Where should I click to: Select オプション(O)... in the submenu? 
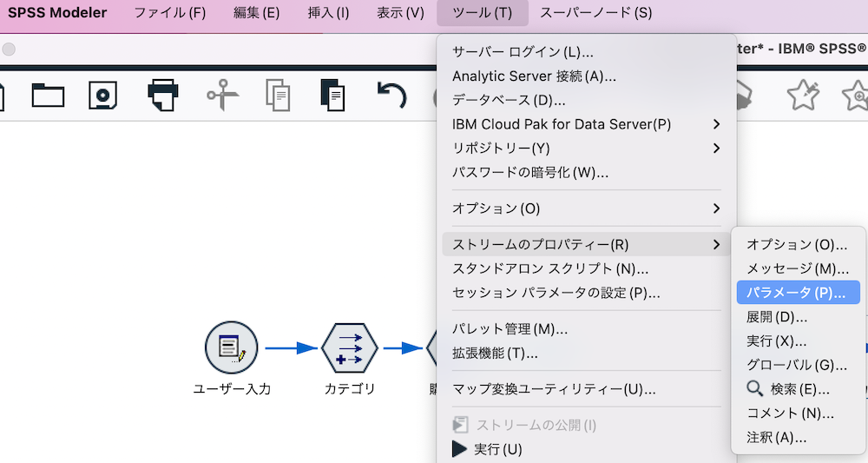(799, 244)
